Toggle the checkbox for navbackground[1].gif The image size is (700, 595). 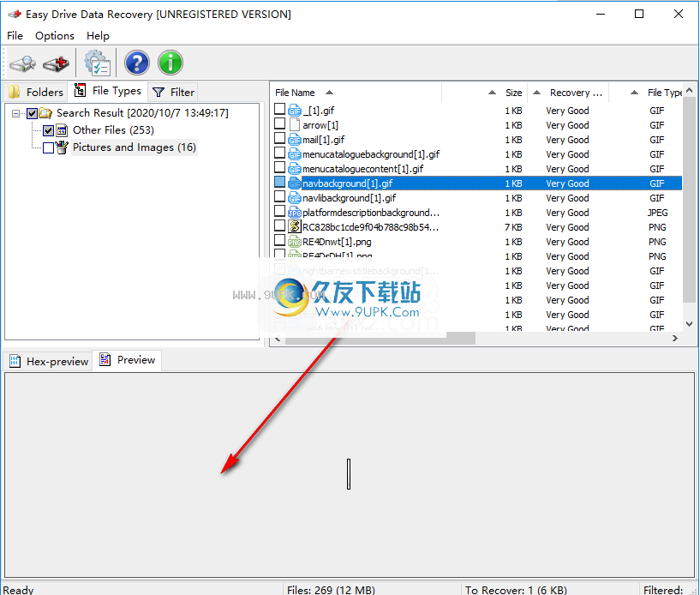click(280, 183)
